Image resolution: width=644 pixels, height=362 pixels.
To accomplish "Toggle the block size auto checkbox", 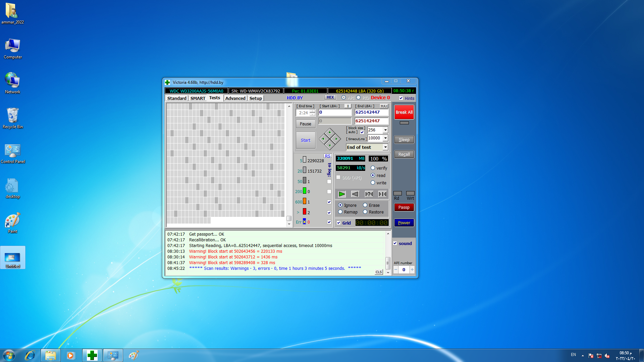I will (x=362, y=132).
